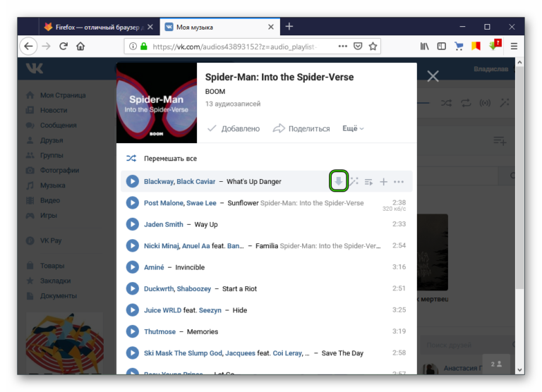Add What's Up Danger to my audio
The image size is (542, 392).
point(383,182)
